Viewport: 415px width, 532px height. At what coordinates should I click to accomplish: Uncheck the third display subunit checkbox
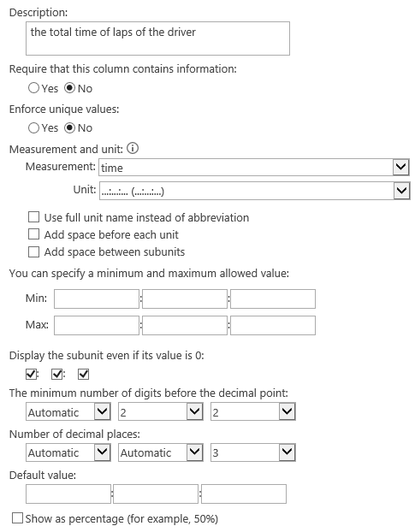[x=84, y=375]
